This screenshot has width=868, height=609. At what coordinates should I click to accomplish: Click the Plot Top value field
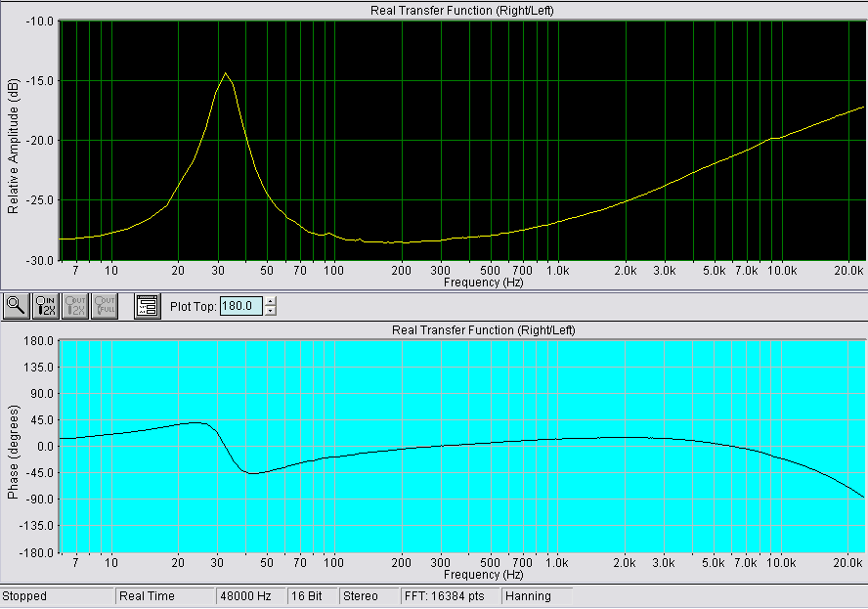[x=241, y=306]
